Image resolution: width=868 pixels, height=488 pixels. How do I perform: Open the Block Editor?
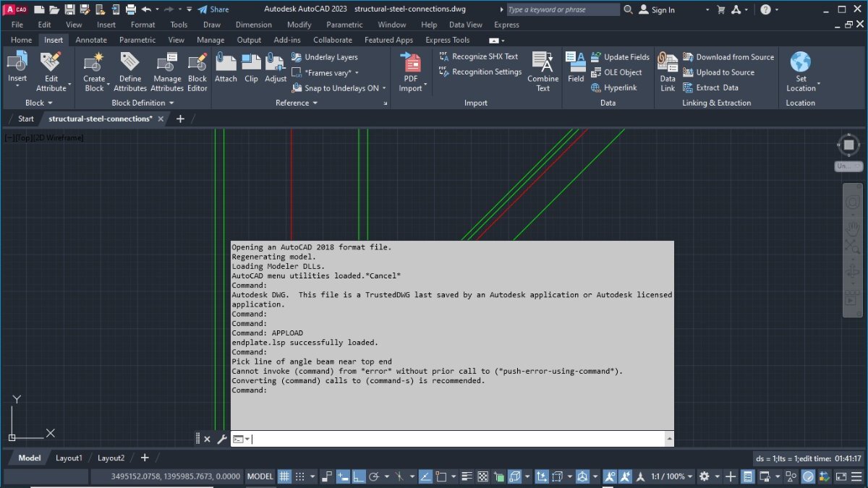coord(197,72)
